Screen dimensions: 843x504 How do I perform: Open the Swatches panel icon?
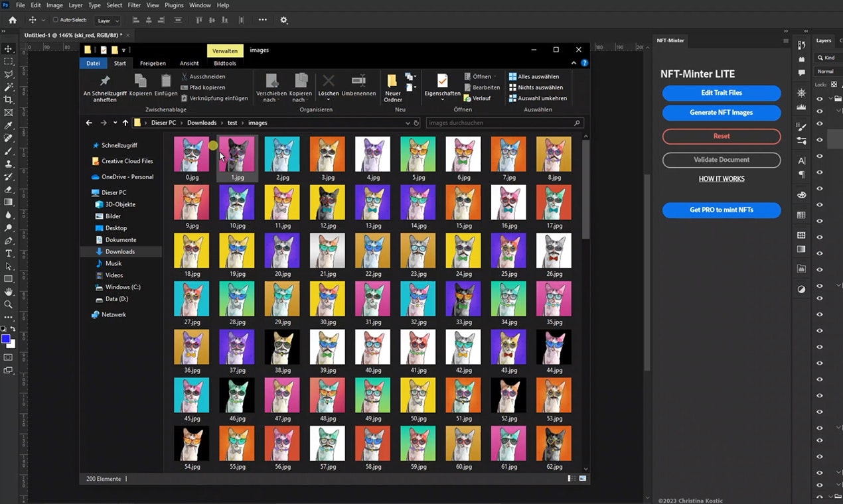click(x=801, y=215)
